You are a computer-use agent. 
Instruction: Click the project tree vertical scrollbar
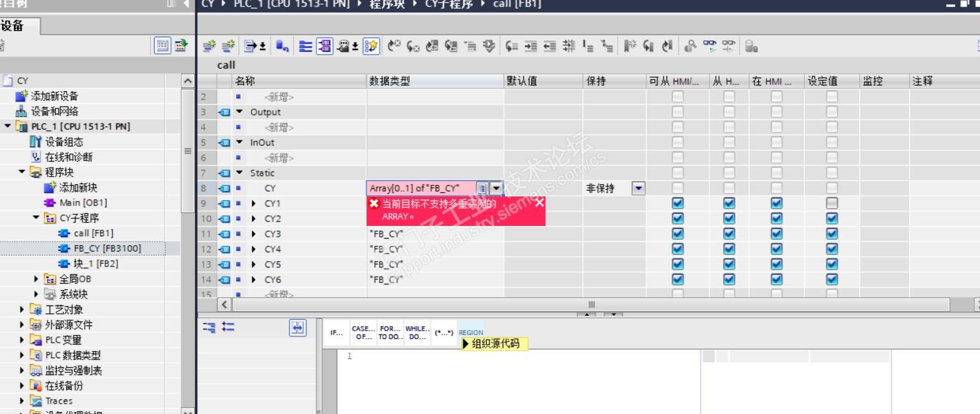(187, 151)
